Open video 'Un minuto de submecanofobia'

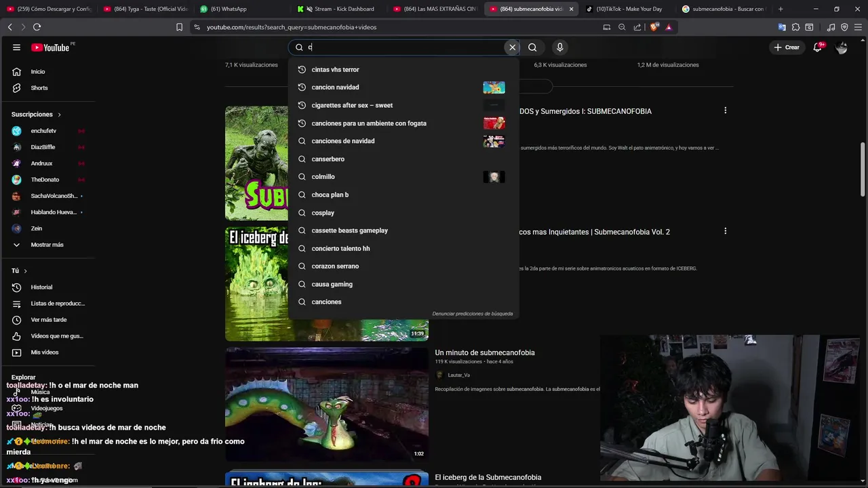click(x=485, y=352)
